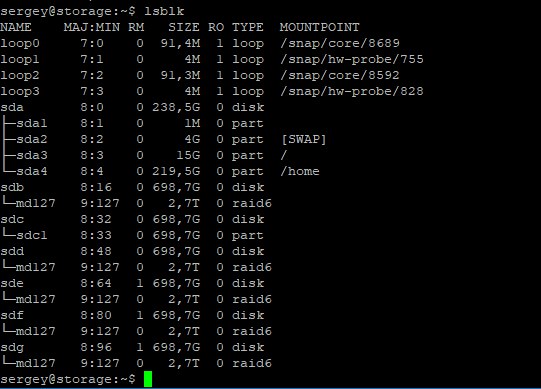This screenshot has height=389, width=541.
Task: Select the sda3 partition name
Action: 32,155
